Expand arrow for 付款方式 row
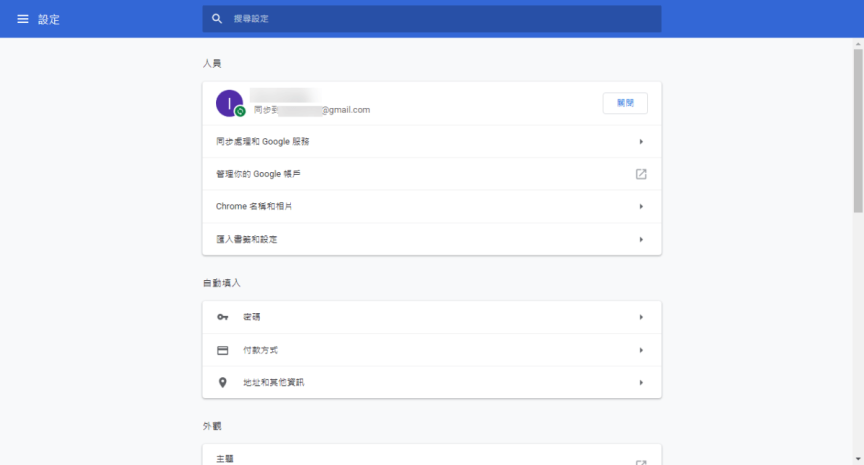The width and height of the screenshot is (864, 465). pos(641,350)
